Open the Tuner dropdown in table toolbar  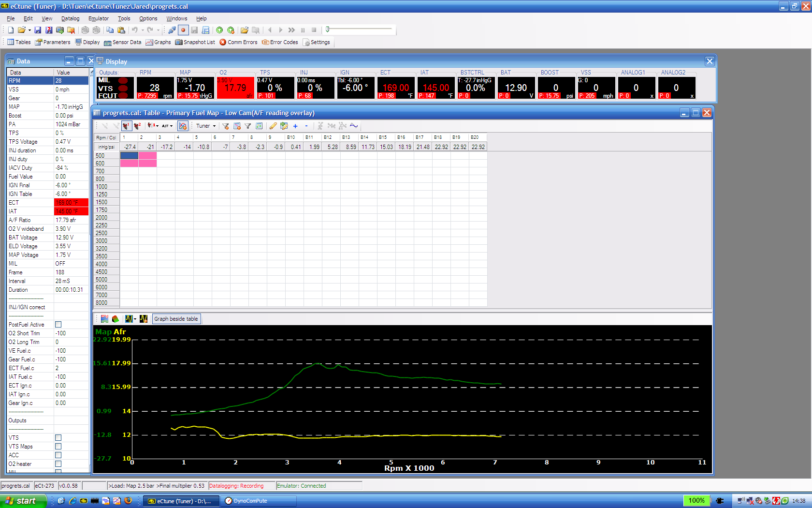click(206, 126)
